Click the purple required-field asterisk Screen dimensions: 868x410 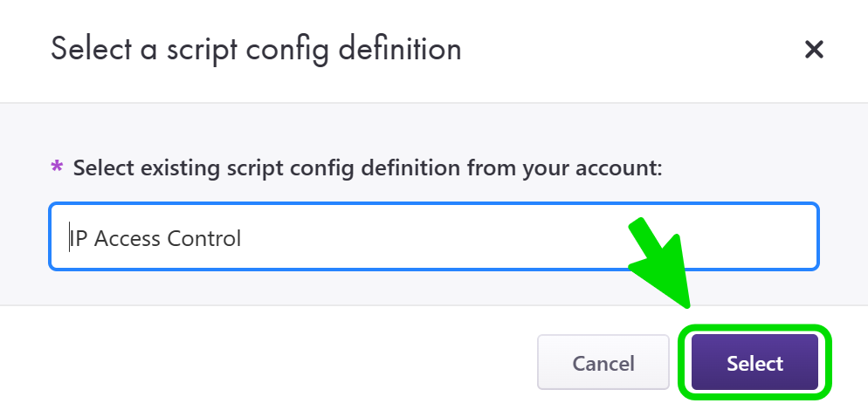tap(58, 167)
